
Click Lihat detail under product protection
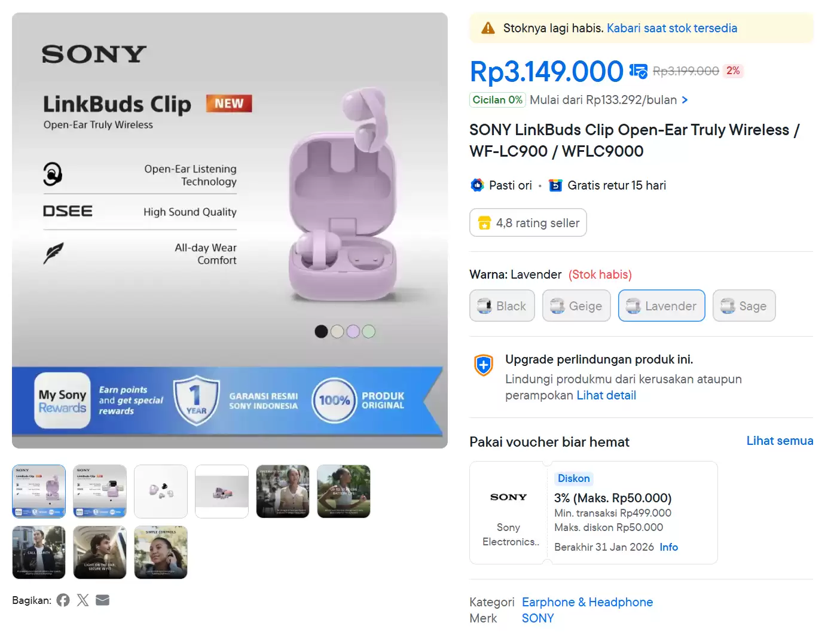[x=606, y=395]
